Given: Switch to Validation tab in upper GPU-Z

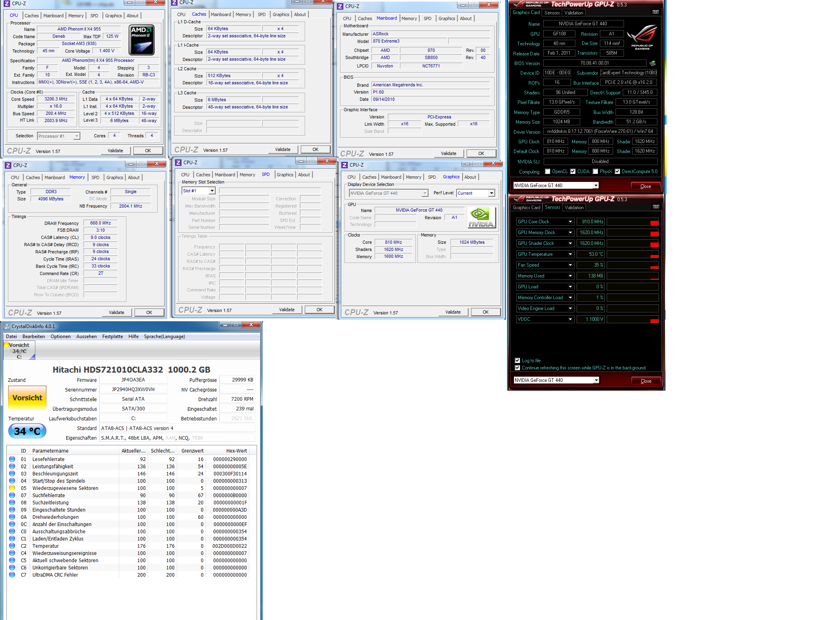Looking at the screenshot, I should [573, 13].
